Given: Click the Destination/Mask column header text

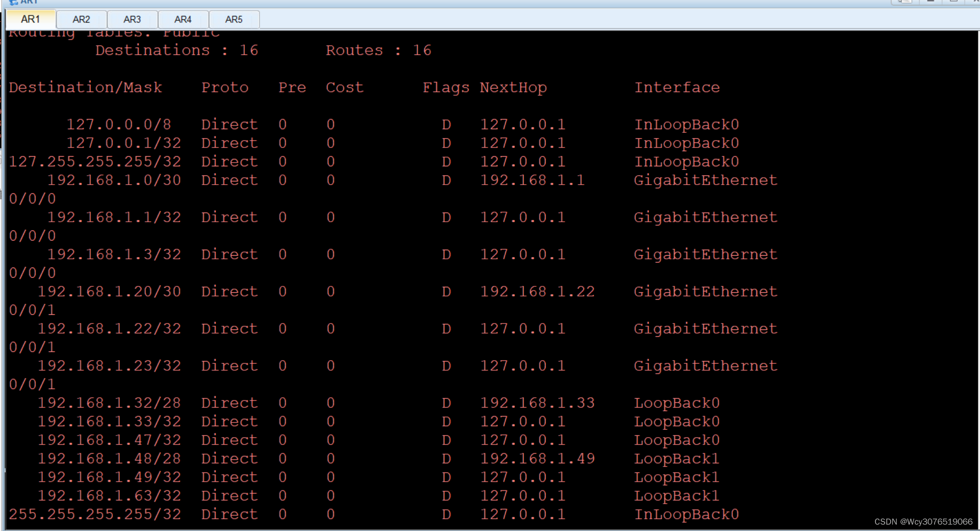Looking at the screenshot, I should coord(86,88).
